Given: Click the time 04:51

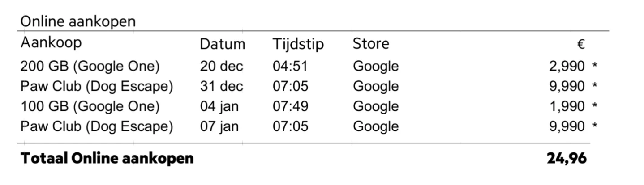Looking at the screenshot, I should click(290, 67).
